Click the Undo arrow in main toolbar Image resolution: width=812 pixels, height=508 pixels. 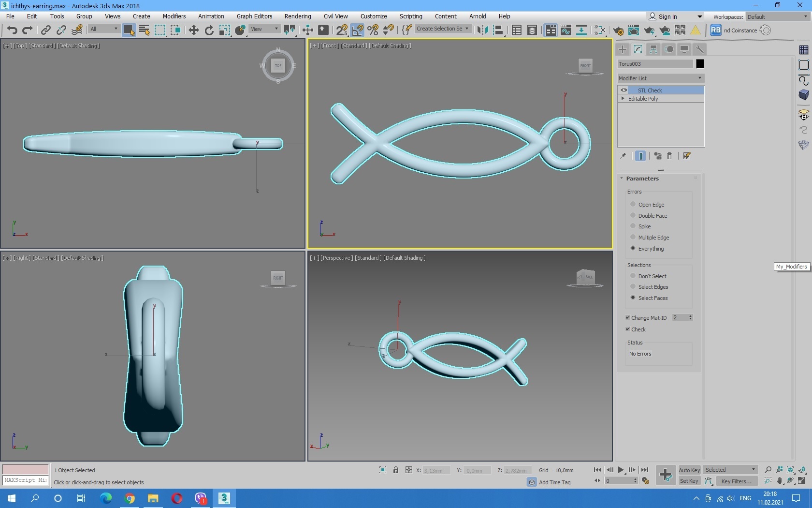[12, 30]
